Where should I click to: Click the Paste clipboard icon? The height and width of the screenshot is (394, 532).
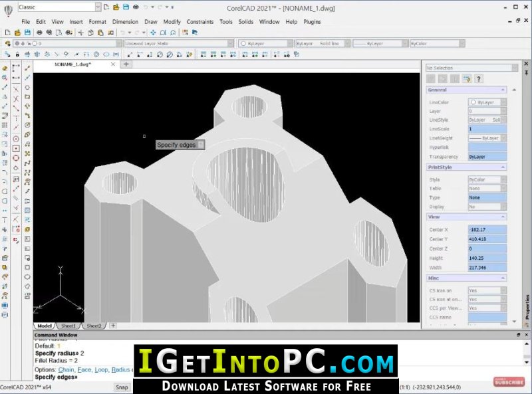pyautogui.click(x=100, y=33)
